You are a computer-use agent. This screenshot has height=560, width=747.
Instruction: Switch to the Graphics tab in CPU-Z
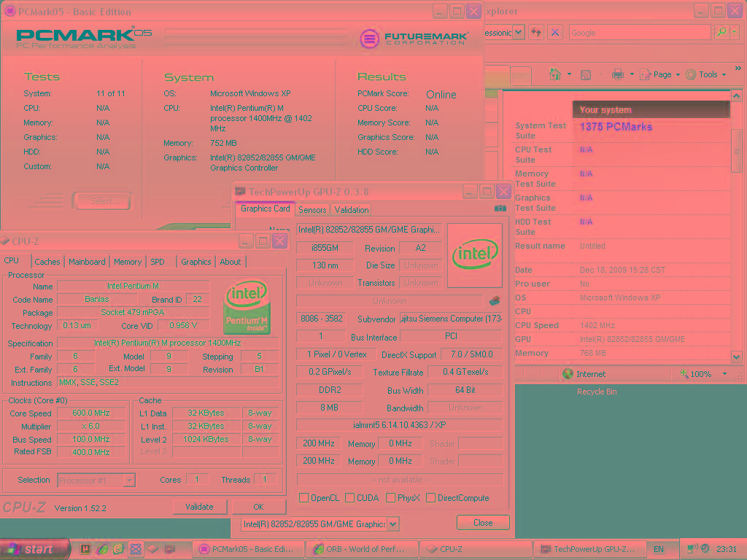(196, 262)
